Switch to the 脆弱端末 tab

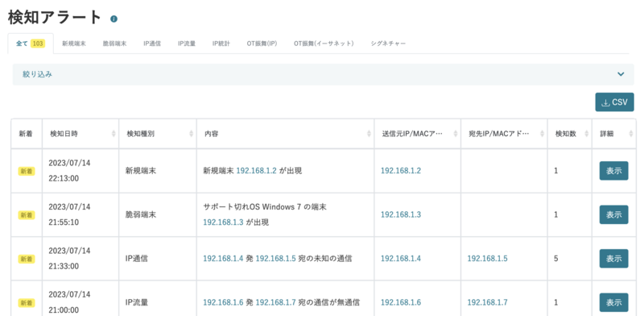pos(114,44)
